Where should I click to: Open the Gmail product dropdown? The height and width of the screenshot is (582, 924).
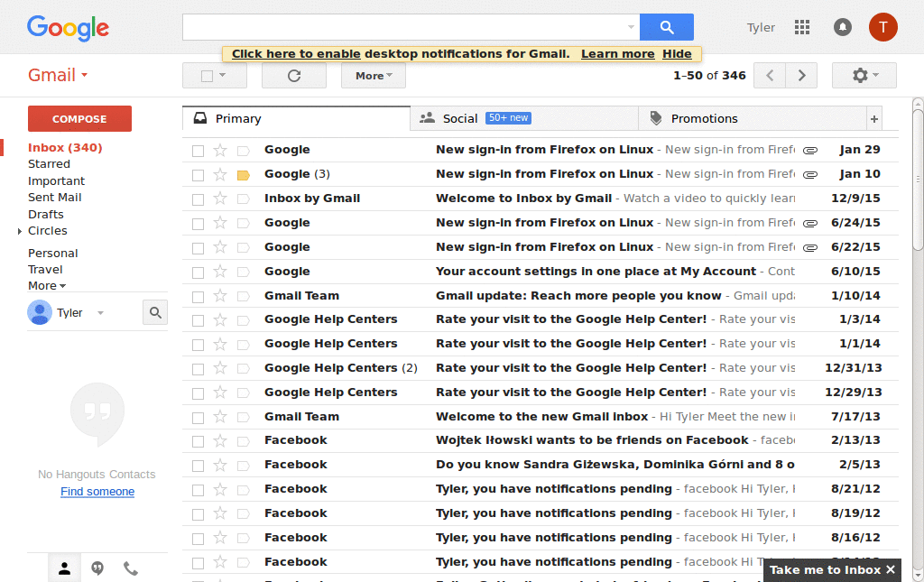coord(58,76)
